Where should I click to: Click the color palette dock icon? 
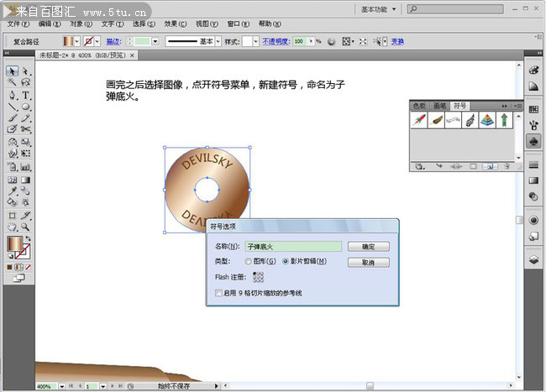(533, 70)
